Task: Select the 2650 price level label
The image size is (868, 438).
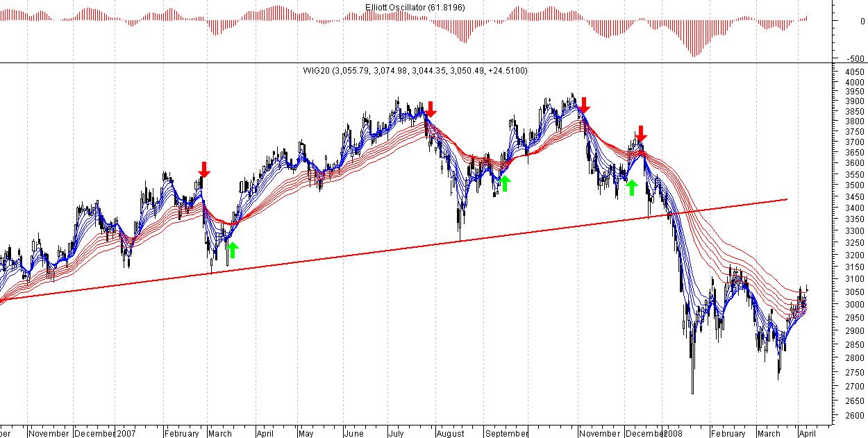Action: coord(855,401)
